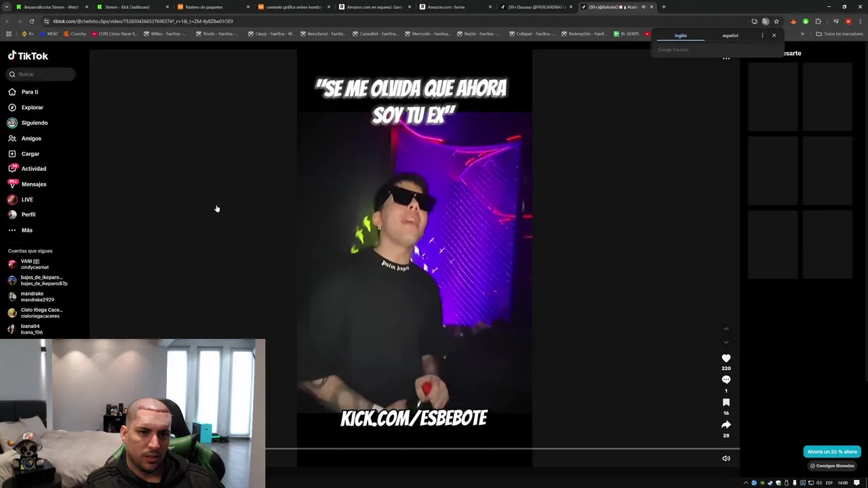868x488 pixels.
Task: Open the Para ti feed
Action: coord(23,91)
